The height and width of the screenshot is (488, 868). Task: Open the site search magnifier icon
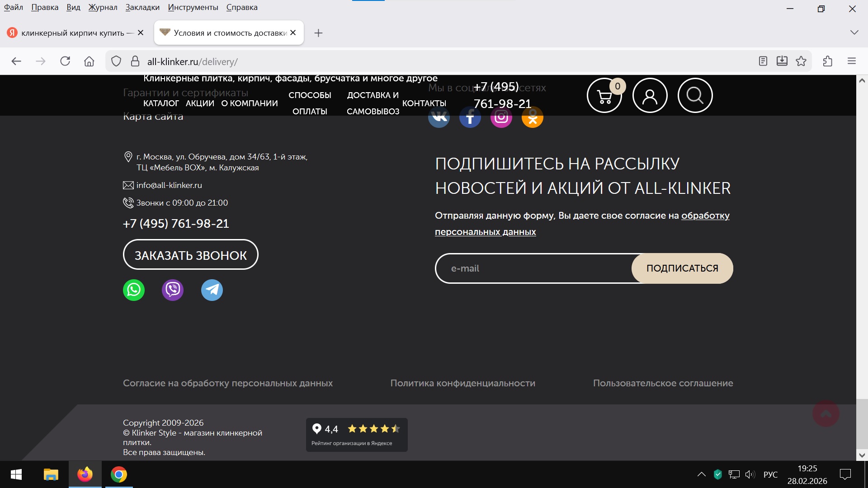click(695, 96)
